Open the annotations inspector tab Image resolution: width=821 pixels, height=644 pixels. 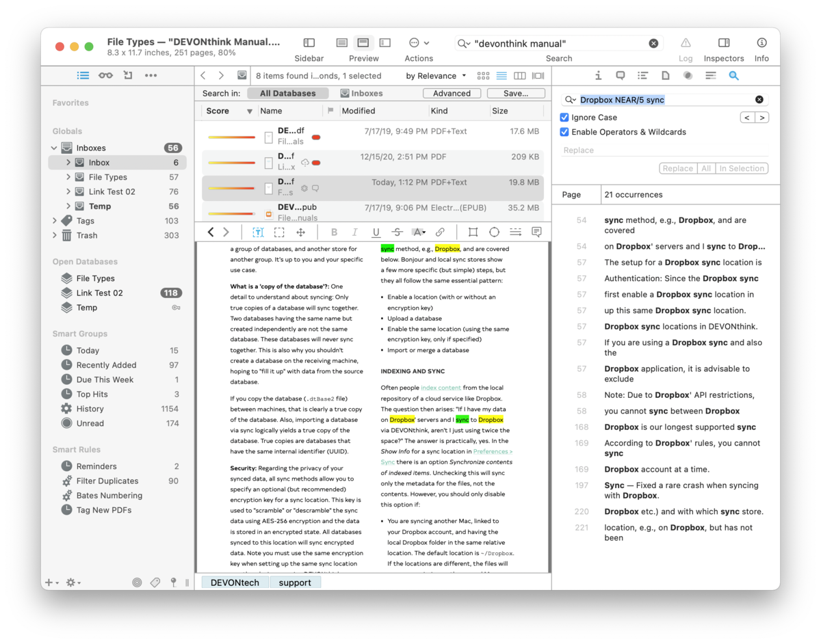[621, 76]
